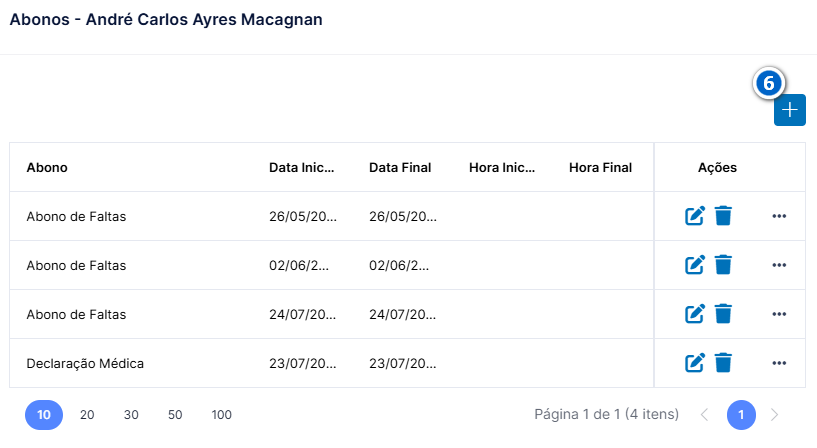817x448 pixels.
Task: Open more options for 02/06 row
Action: 779,265
